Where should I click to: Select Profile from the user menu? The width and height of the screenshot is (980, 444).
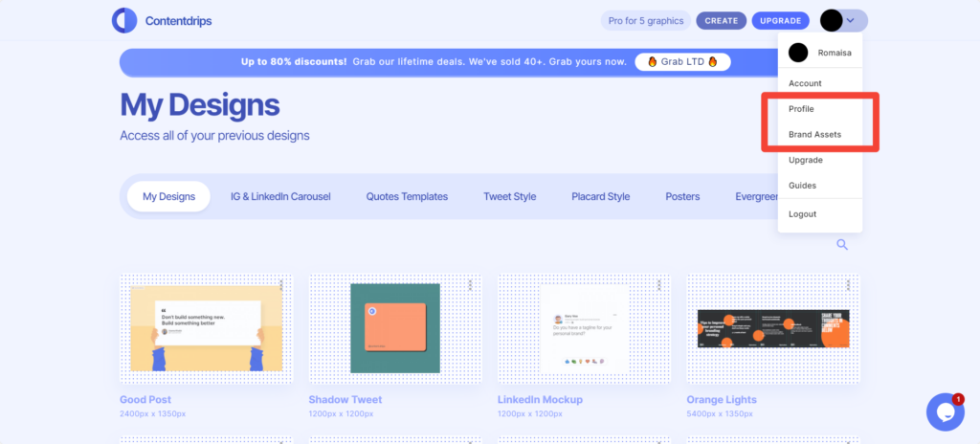pos(801,109)
